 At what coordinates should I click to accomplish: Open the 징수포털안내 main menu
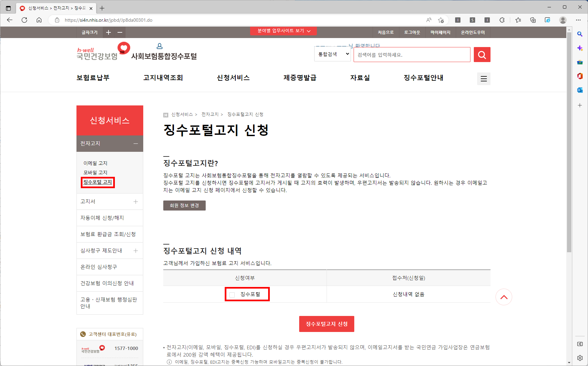[x=424, y=78]
